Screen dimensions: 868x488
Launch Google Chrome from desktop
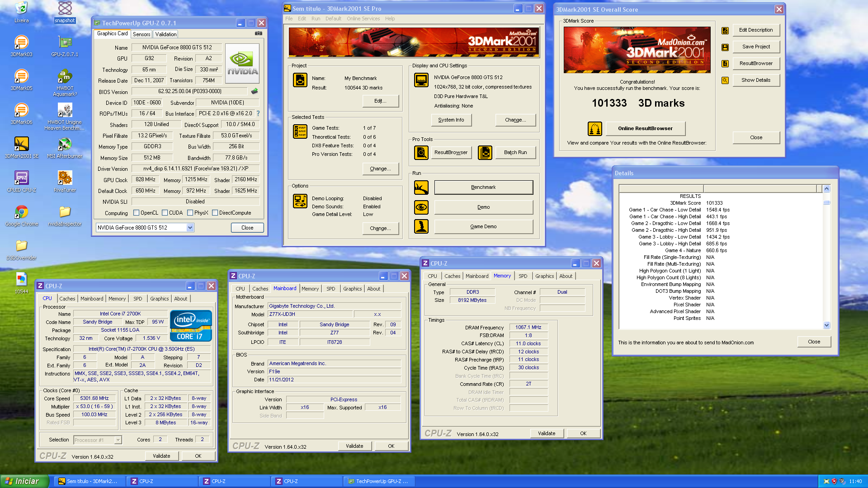21,216
